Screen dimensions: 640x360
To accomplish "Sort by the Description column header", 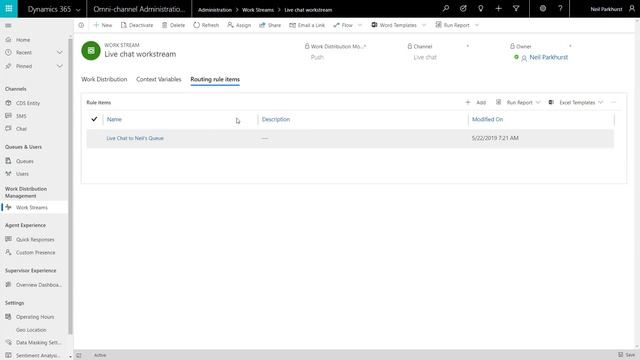I will [x=276, y=119].
